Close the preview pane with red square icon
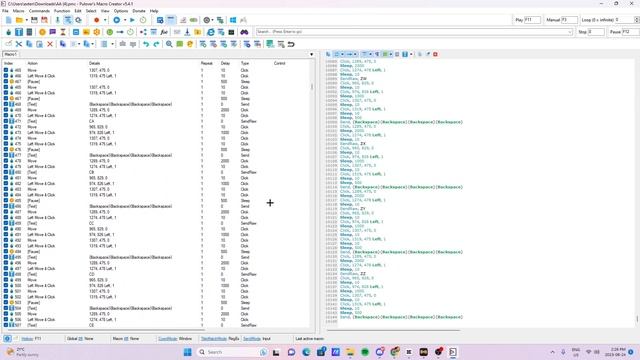The width and height of the screenshot is (640, 360). pos(435,54)
